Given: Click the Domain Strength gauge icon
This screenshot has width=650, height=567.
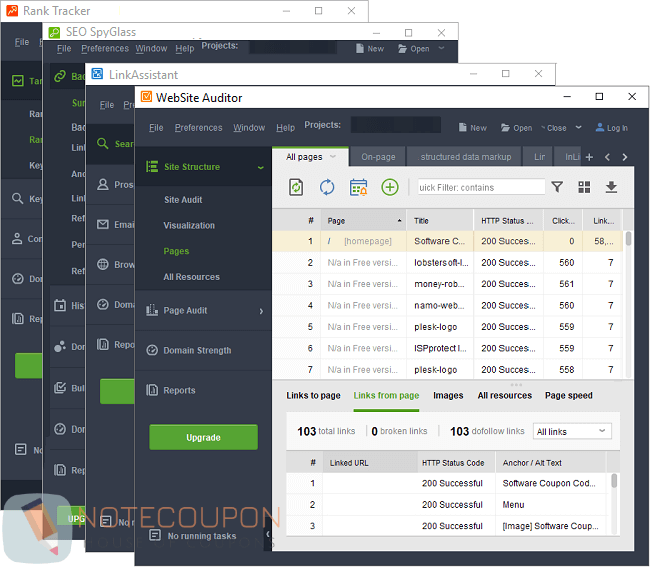Looking at the screenshot, I should pos(152,350).
